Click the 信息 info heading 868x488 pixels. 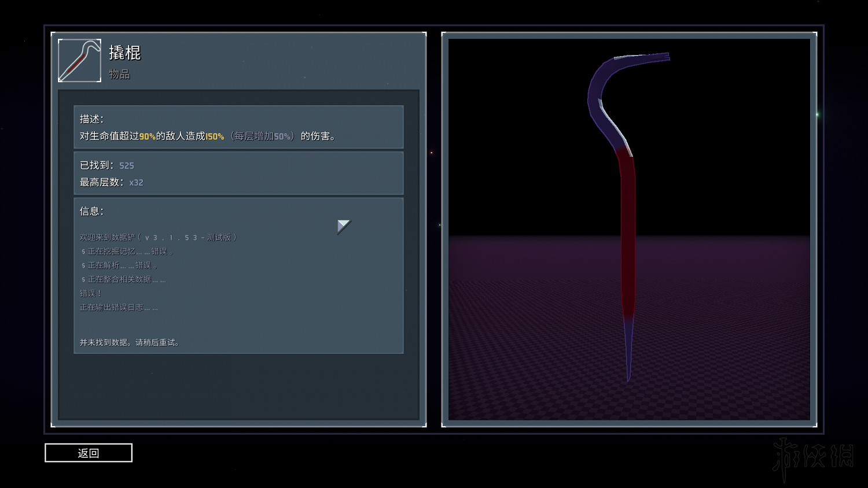click(91, 211)
